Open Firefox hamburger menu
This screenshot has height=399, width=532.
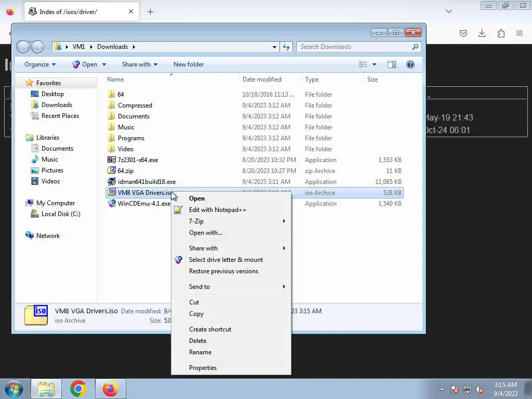pyautogui.click(x=520, y=33)
